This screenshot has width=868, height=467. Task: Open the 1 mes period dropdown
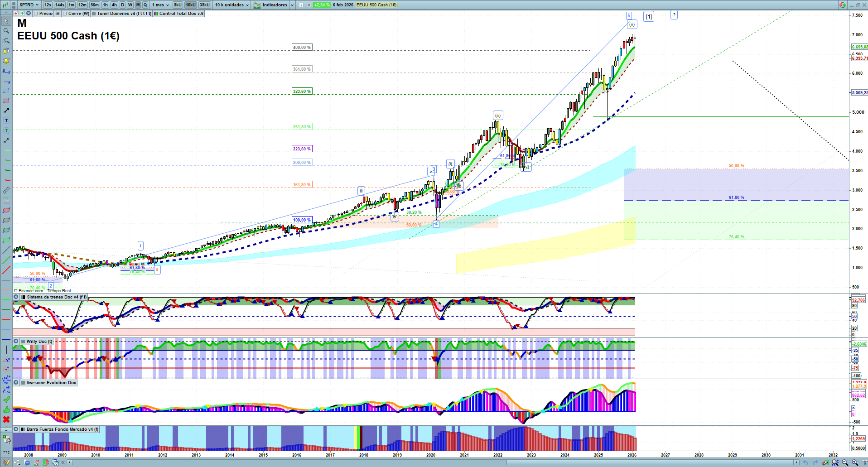click(160, 5)
